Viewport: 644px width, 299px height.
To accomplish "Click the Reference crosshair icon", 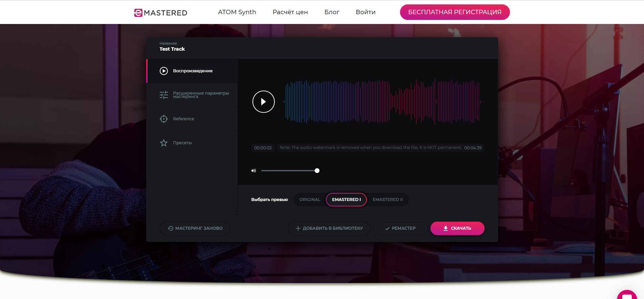I will click(164, 119).
